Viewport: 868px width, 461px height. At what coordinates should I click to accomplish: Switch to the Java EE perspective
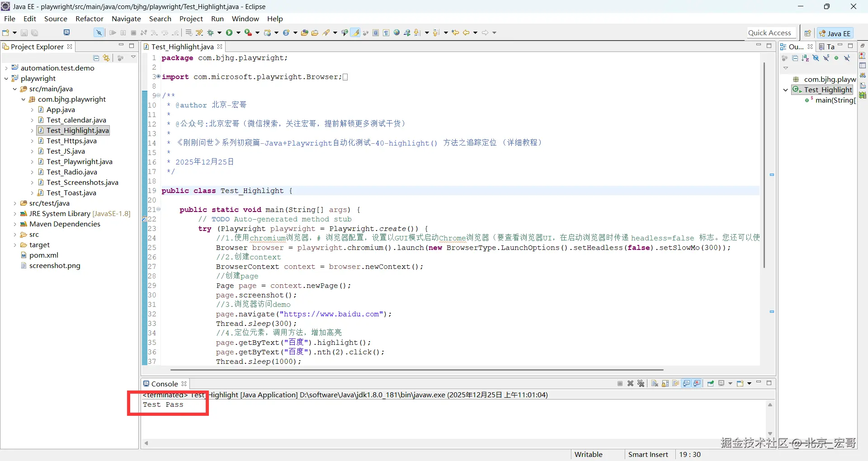pyautogui.click(x=835, y=33)
